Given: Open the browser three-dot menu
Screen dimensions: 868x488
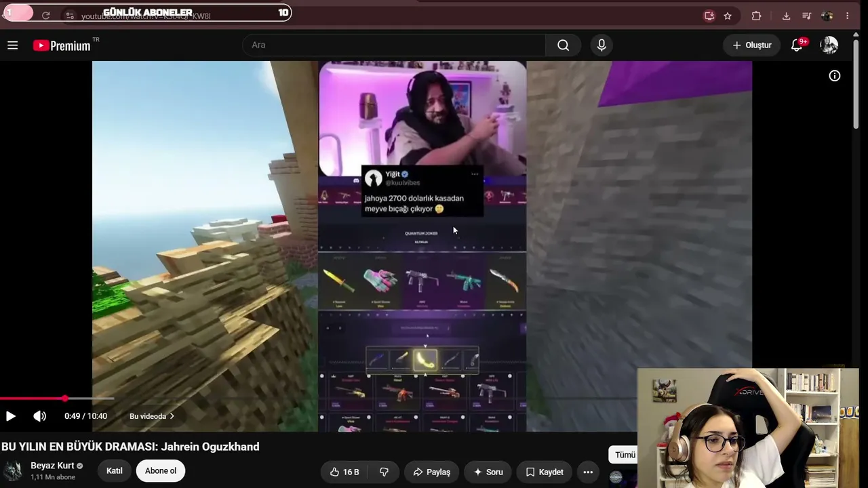Looking at the screenshot, I should [848, 16].
